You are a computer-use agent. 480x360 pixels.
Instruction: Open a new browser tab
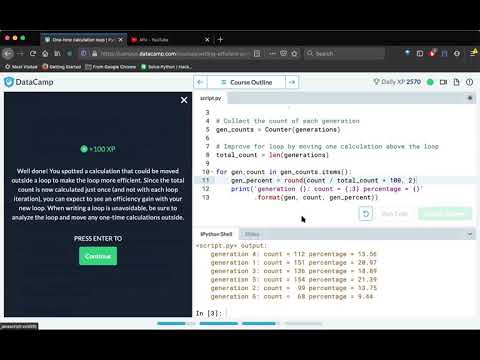click(x=220, y=40)
